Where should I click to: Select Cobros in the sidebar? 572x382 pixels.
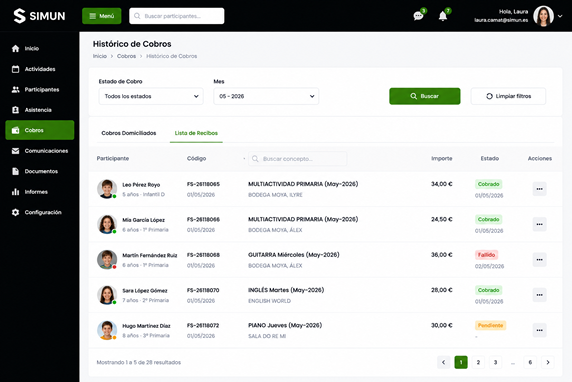coord(40,130)
